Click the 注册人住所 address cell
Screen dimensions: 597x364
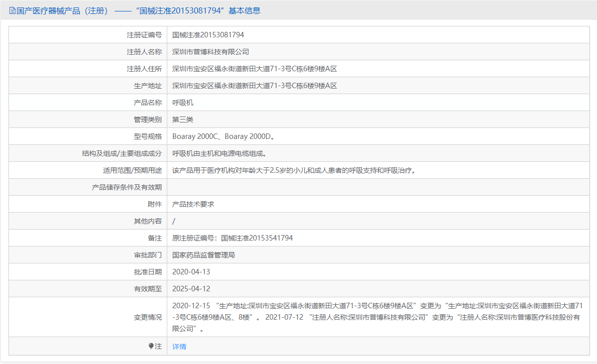254,68
